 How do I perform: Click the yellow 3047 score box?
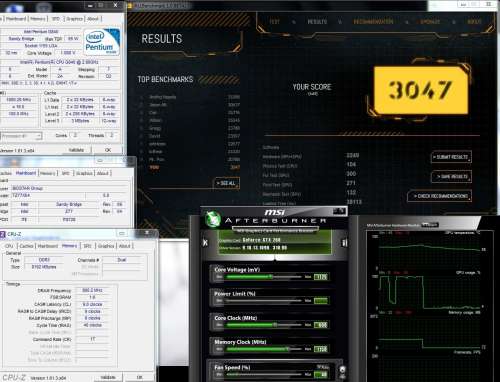tap(421, 90)
